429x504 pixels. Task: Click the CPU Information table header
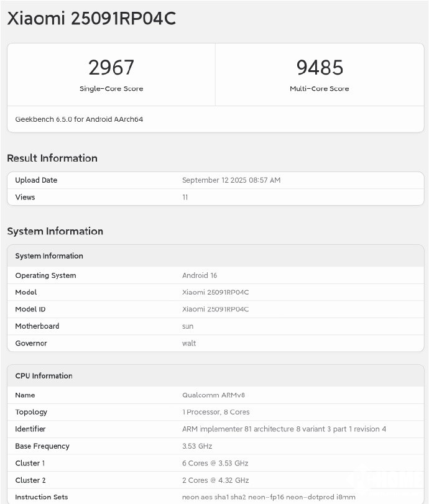44,376
